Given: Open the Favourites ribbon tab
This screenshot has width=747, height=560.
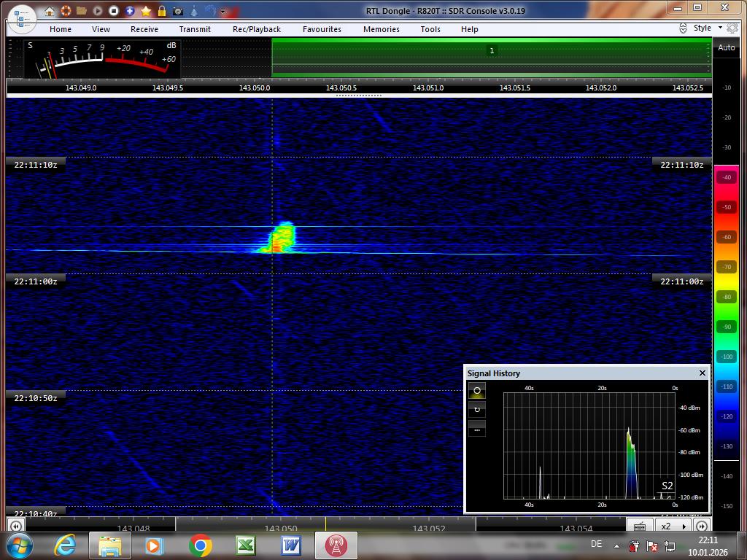Looking at the screenshot, I should 322,29.
